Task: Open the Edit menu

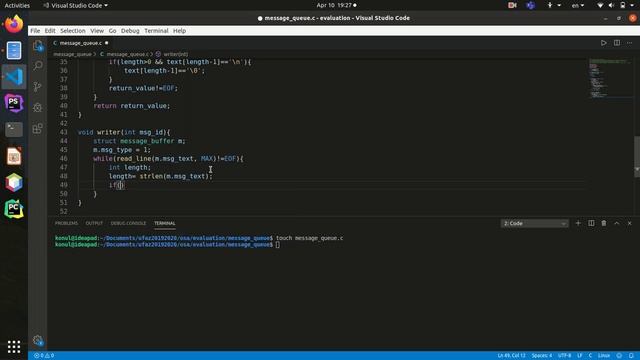Action: [x=50, y=31]
